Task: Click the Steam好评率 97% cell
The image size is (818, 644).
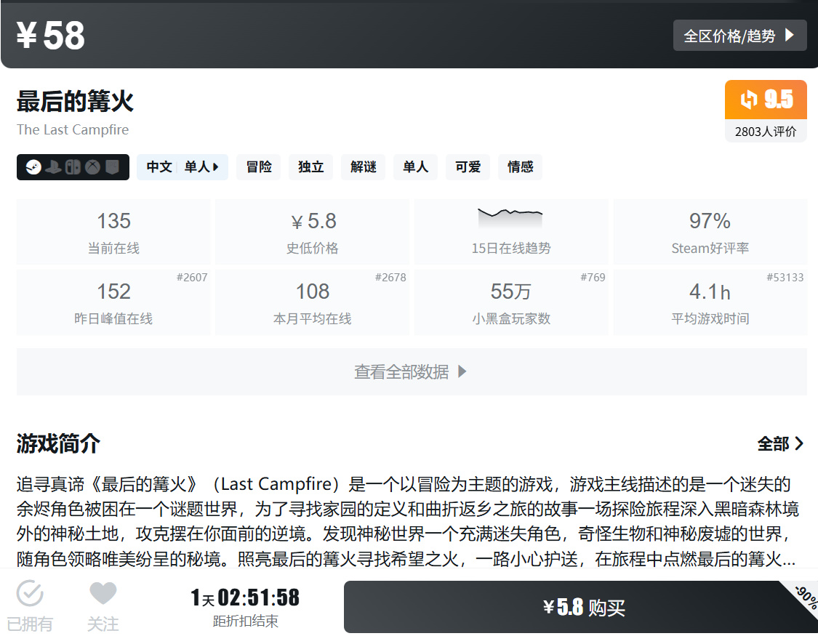Action: point(710,232)
